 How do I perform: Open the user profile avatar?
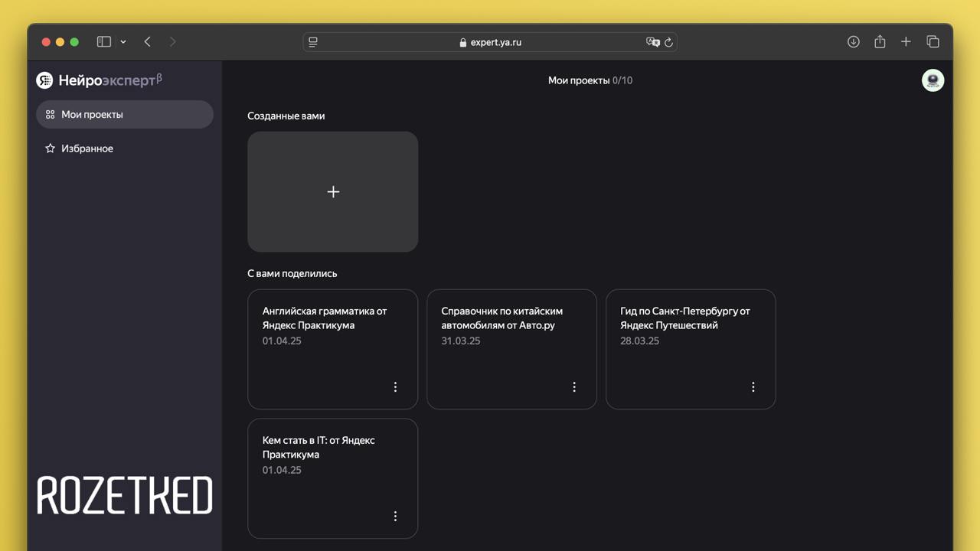point(933,80)
